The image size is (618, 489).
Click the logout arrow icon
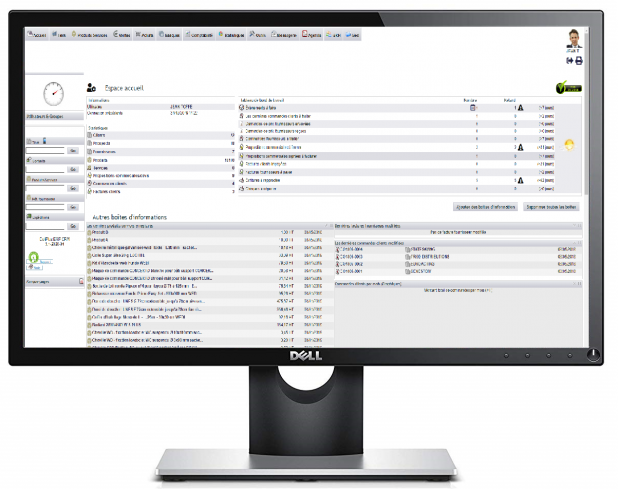(570, 61)
